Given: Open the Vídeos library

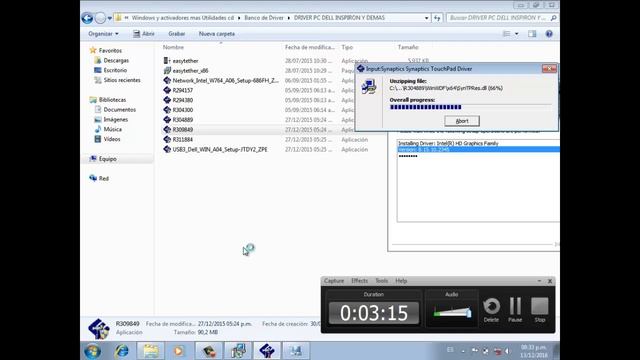Looking at the screenshot, I should [107, 139].
